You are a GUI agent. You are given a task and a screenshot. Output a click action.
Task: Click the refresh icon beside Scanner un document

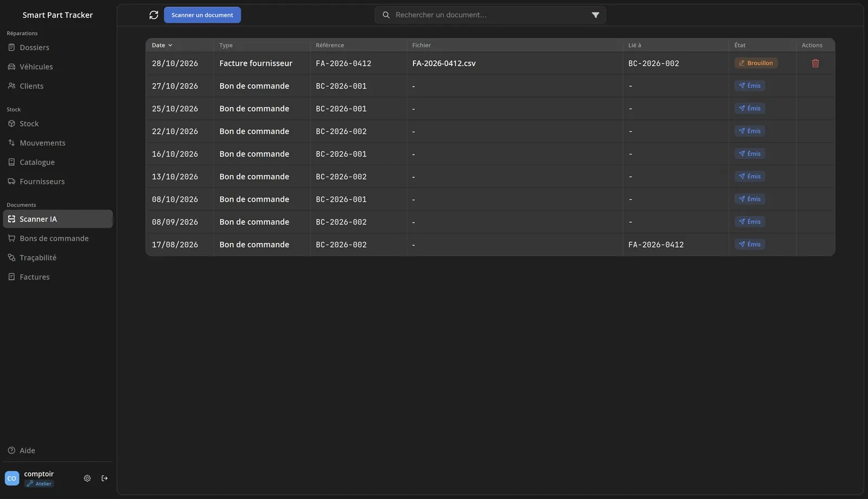[x=154, y=15]
